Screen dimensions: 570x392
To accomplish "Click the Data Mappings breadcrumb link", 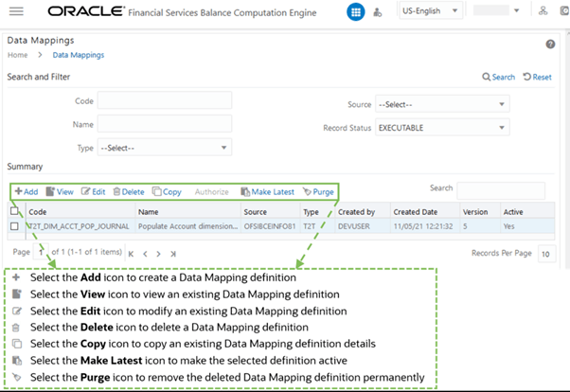I will [x=79, y=55].
